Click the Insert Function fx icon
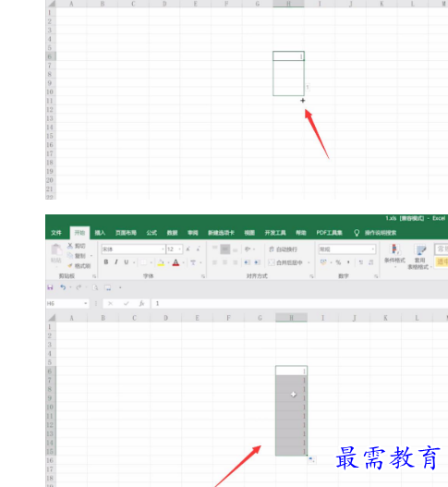 141,303
